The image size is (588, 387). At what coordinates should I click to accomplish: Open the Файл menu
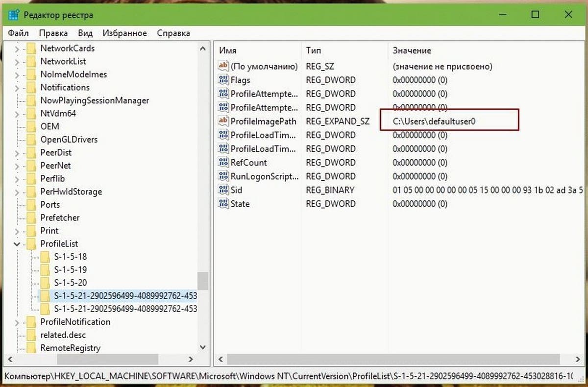coord(18,33)
